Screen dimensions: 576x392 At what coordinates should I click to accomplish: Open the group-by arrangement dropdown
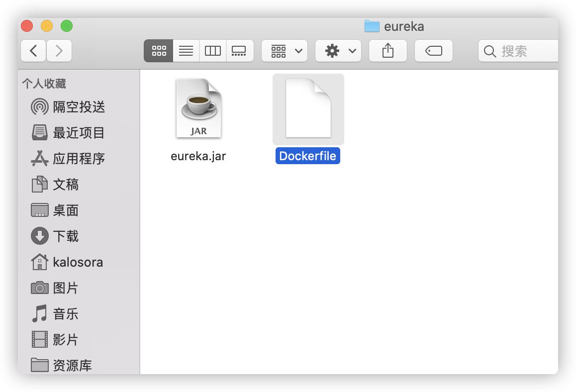[x=285, y=51]
